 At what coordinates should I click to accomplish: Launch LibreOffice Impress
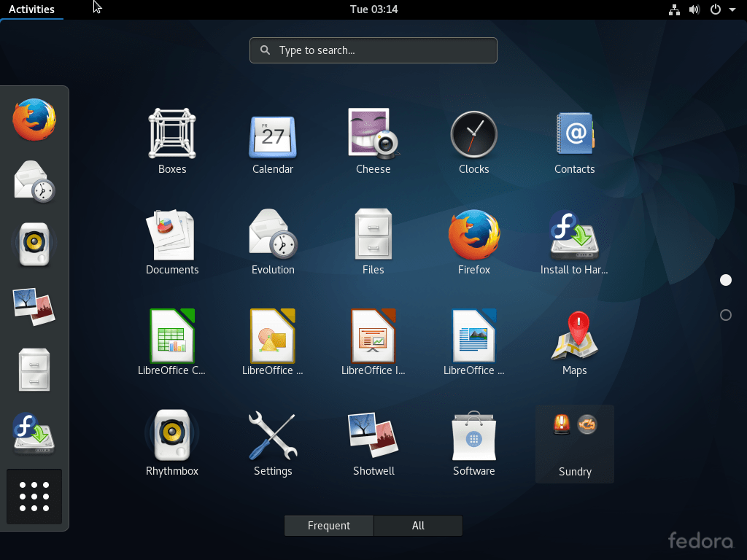coord(373,343)
